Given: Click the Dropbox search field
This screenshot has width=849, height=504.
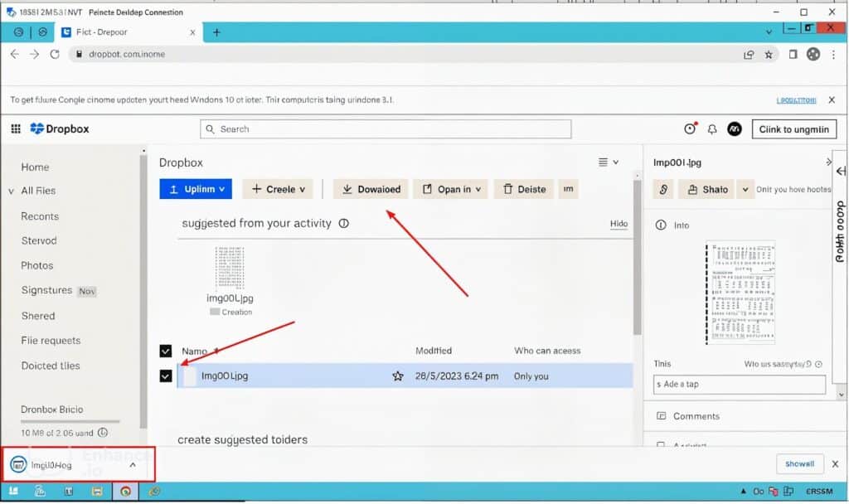Looking at the screenshot, I should (x=386, y=128).
